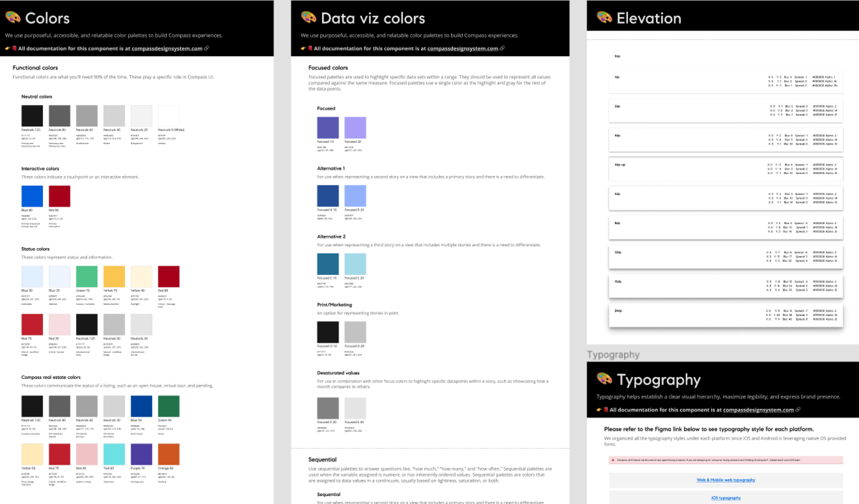
Task: Click the pink serif warning banner
Action: [725, 460]
